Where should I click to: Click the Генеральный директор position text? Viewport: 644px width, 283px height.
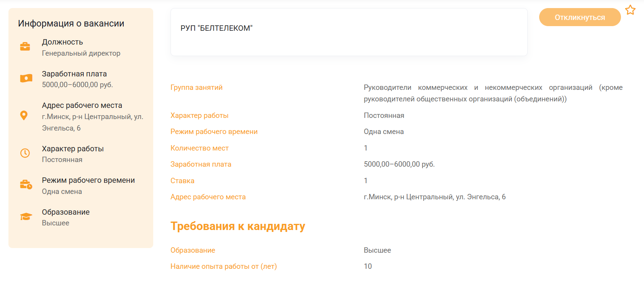click(x=81, y=53)
